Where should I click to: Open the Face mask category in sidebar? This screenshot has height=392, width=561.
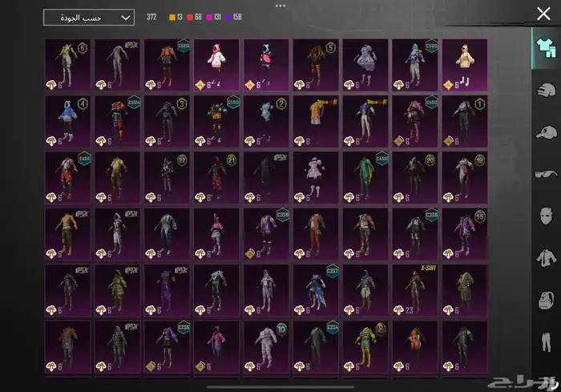coord(546,216)
